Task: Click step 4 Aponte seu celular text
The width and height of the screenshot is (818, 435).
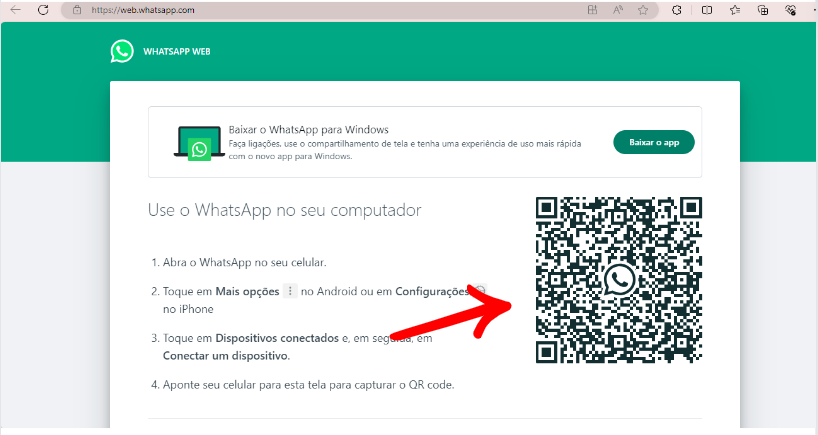Action: pos(308,385)
